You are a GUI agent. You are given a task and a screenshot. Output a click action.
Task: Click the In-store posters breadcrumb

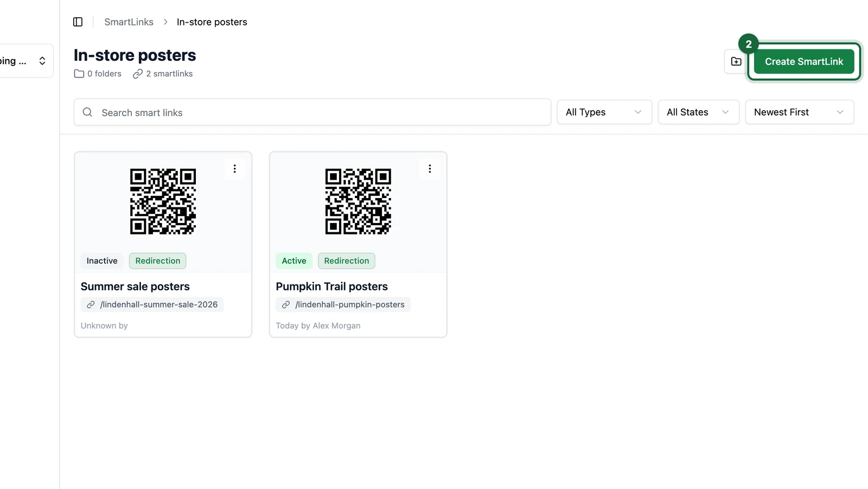[212, 22]
